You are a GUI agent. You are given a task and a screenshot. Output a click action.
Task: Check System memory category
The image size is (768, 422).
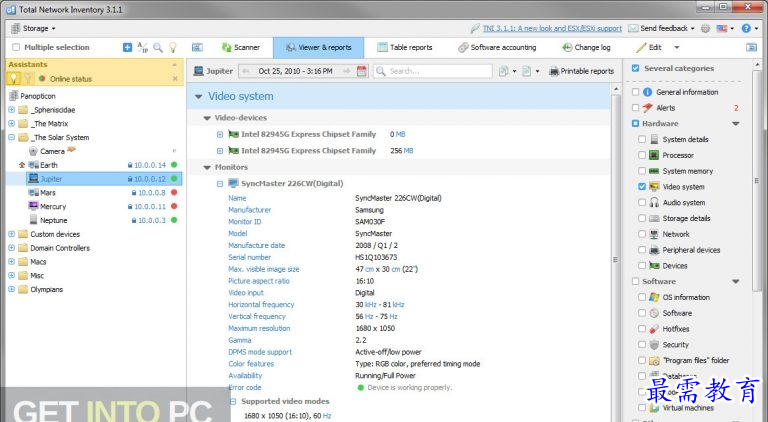[x=642, y=171]
